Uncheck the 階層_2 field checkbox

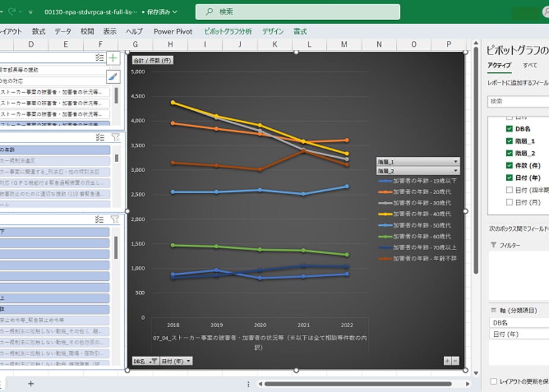pos(509,153)
